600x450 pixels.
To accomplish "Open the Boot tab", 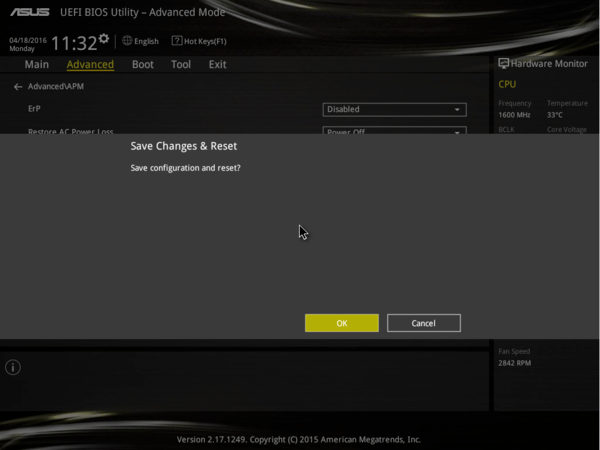I will coord(143,65).
